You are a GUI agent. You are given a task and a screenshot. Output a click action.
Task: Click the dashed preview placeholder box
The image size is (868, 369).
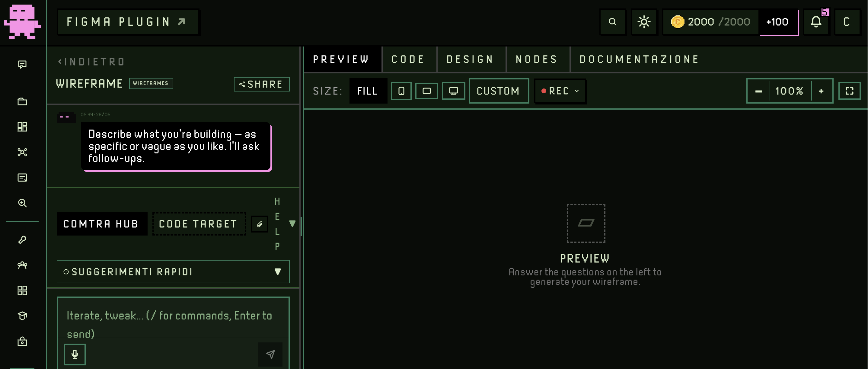[586, 223]
